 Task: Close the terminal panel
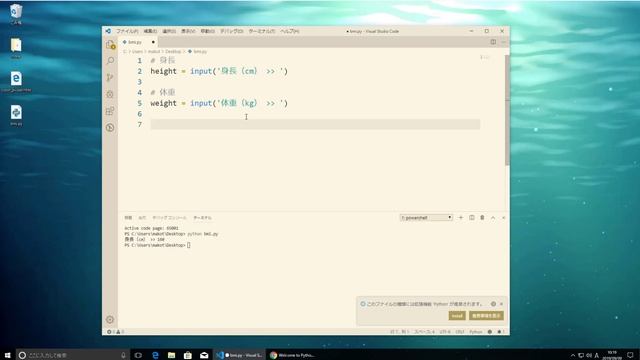(x=503, y=218)
